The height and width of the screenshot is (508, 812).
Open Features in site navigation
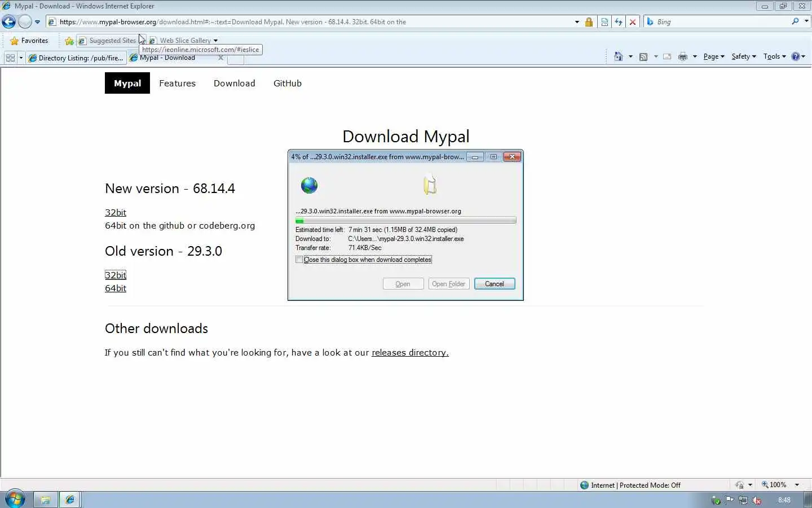pos(177,83)
